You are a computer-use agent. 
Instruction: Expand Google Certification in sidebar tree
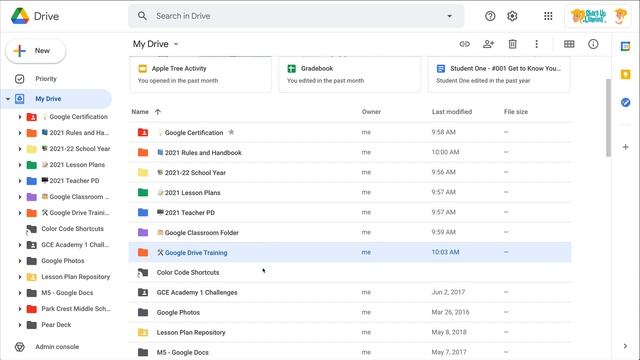pos(20,117)
